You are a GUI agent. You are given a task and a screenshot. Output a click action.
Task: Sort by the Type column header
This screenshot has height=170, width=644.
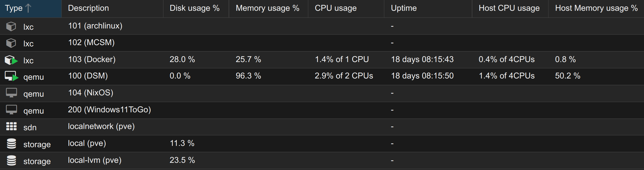tap(14, 8)
